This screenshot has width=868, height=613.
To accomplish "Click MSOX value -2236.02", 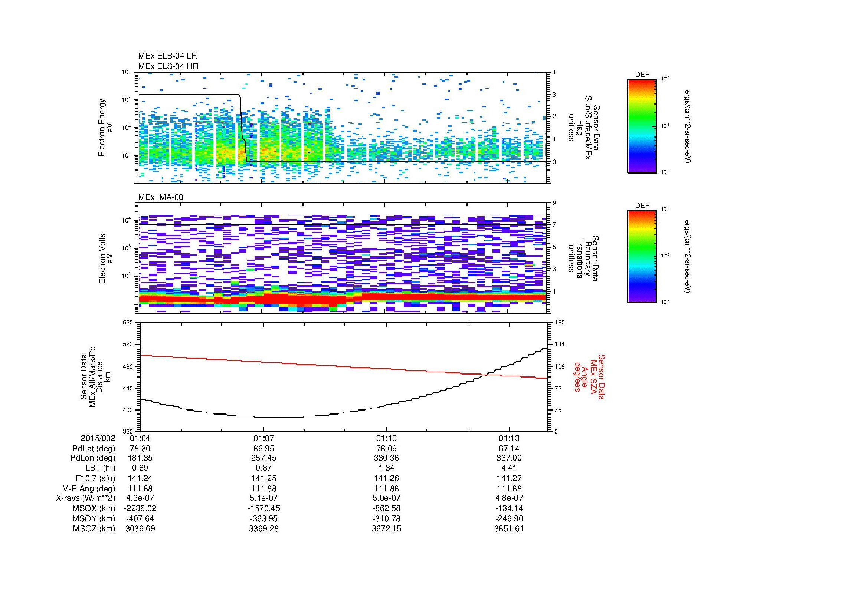I will [x=140, y=508].
